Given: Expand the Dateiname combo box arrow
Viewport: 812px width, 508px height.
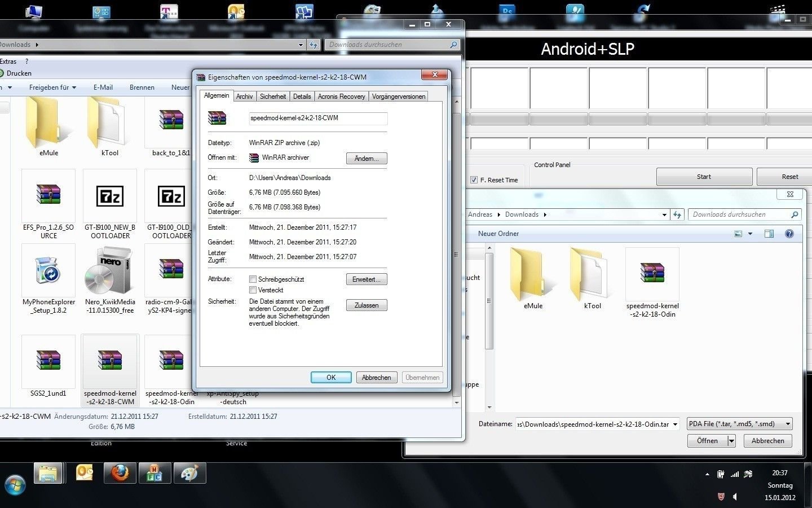Looking at the screenshot, I should [675, 424].
